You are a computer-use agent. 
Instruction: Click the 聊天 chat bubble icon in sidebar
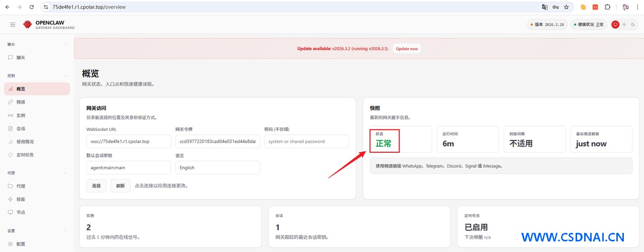pyautogui.click(x=11, y=57)
